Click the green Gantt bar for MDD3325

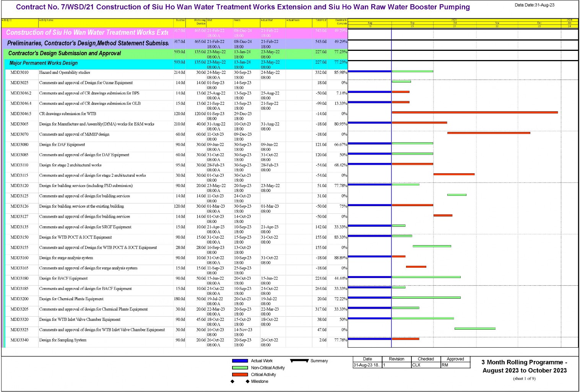[x=475, y=329]
